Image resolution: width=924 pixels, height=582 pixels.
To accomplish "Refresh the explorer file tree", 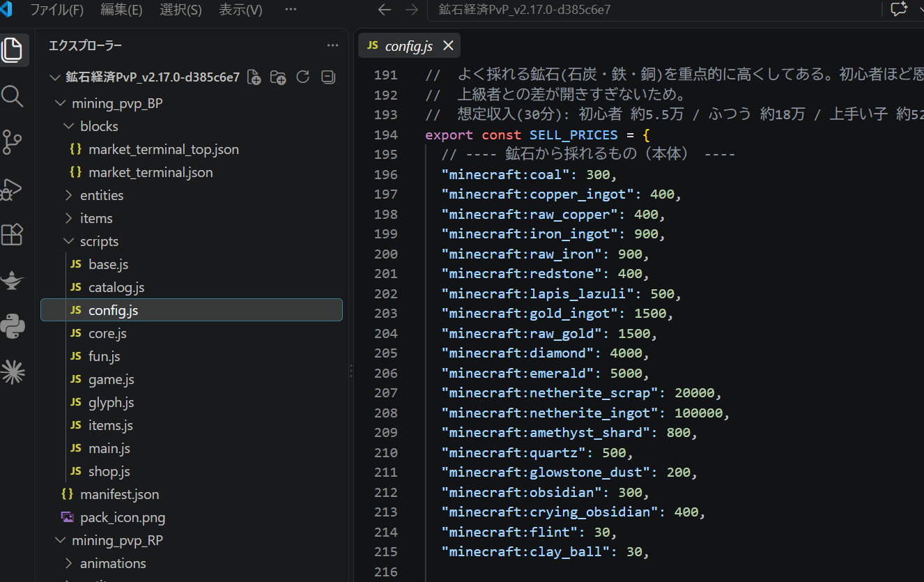I will pyautogui.click(x=302, y=77).
